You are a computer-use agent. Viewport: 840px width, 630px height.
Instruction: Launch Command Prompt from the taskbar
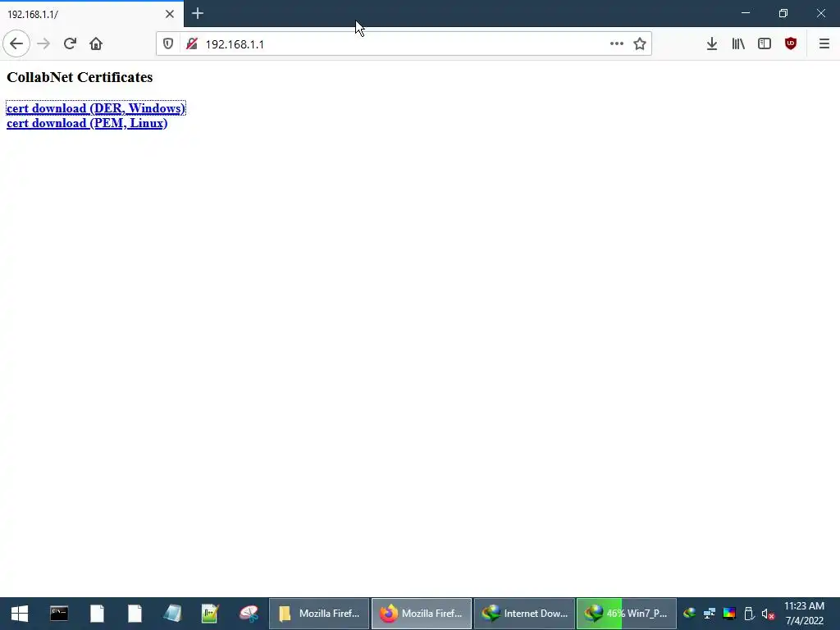coord(59,614)
